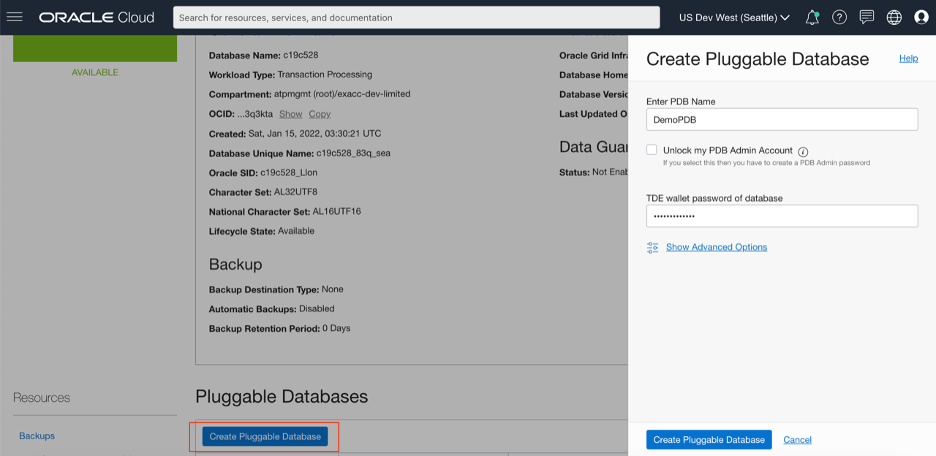Click the Oracle Cloud logo
This screenshot has width=936, height=456.
[x=97, y=17]
